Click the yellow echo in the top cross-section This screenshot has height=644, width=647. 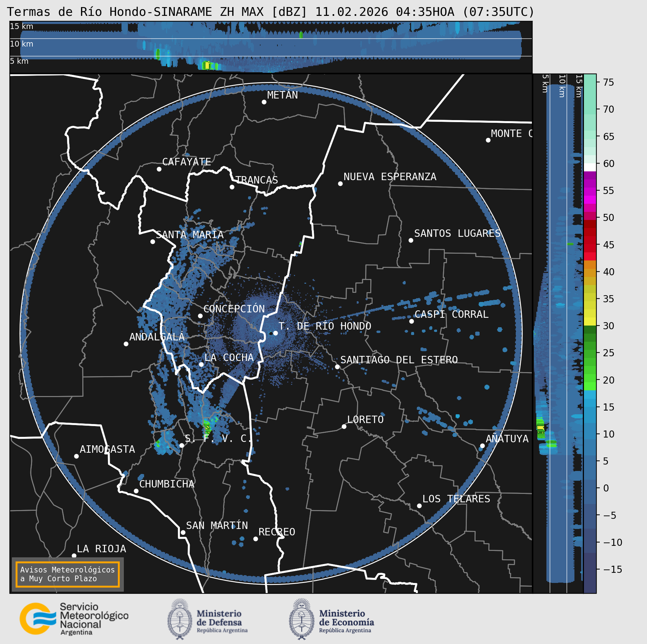coord(207,65)
